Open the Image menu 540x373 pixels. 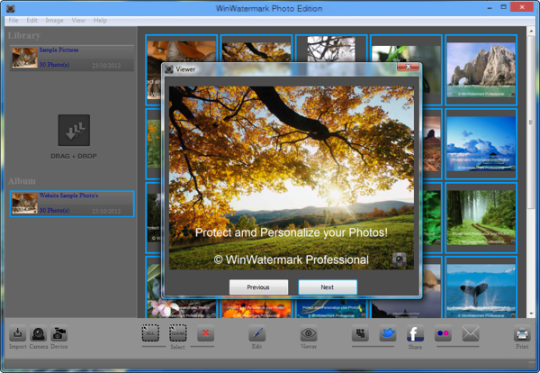54,20
